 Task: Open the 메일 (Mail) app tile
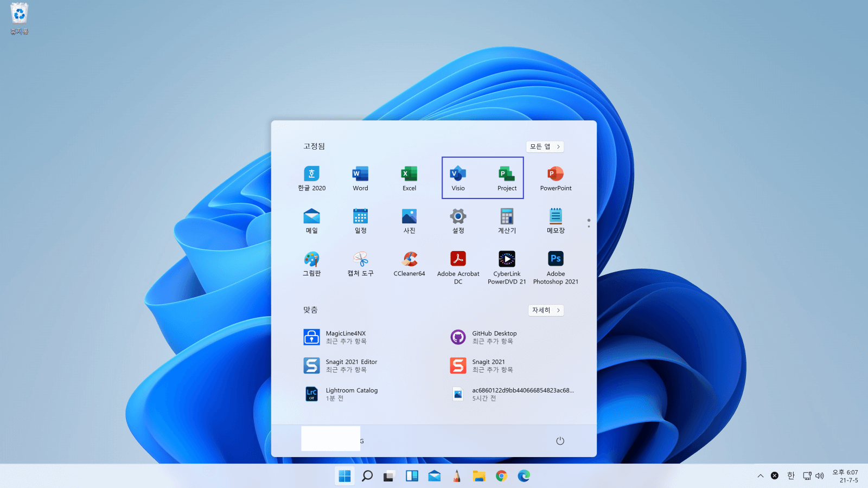(x=311, y=221)
